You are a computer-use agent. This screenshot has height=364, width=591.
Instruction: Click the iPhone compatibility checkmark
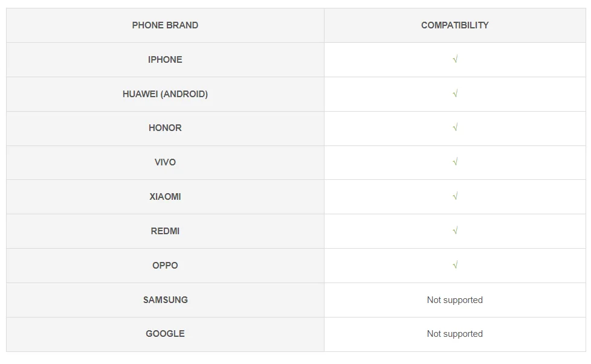coord(455,60)
